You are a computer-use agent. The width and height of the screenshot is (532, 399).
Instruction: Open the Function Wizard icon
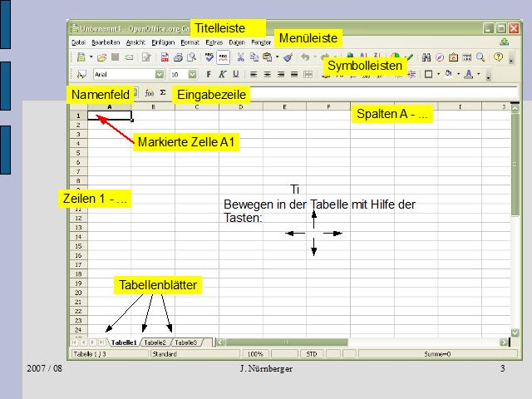(150, 93)
